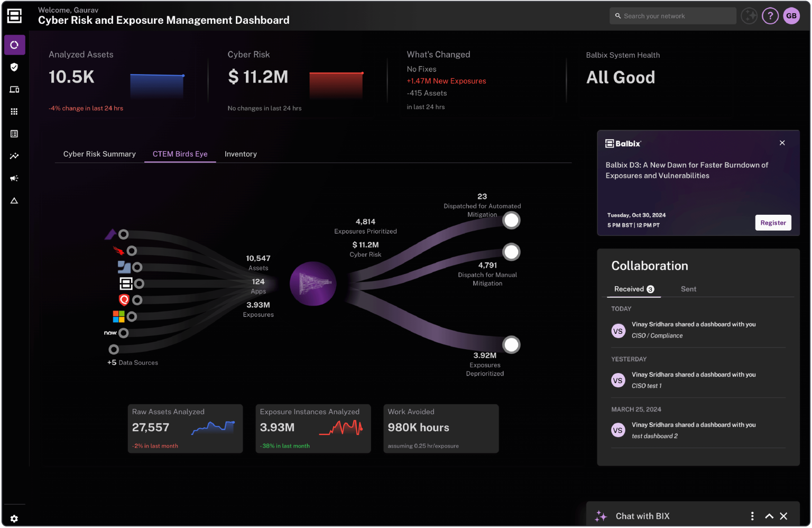Select the CrowdStrike data source icon

click(x=118, y=250)
